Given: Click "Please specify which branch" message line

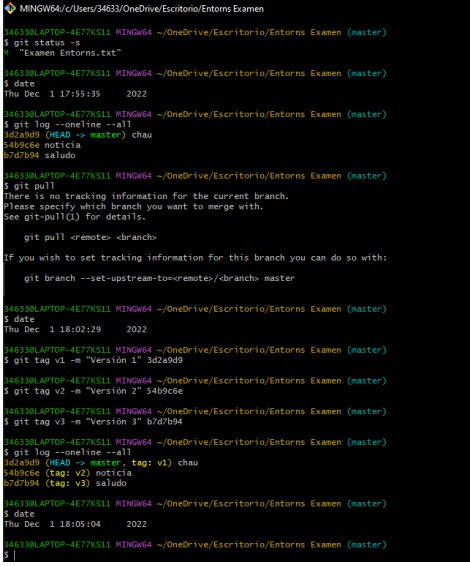Looking at the screenshot, I should tap(134, 207).
